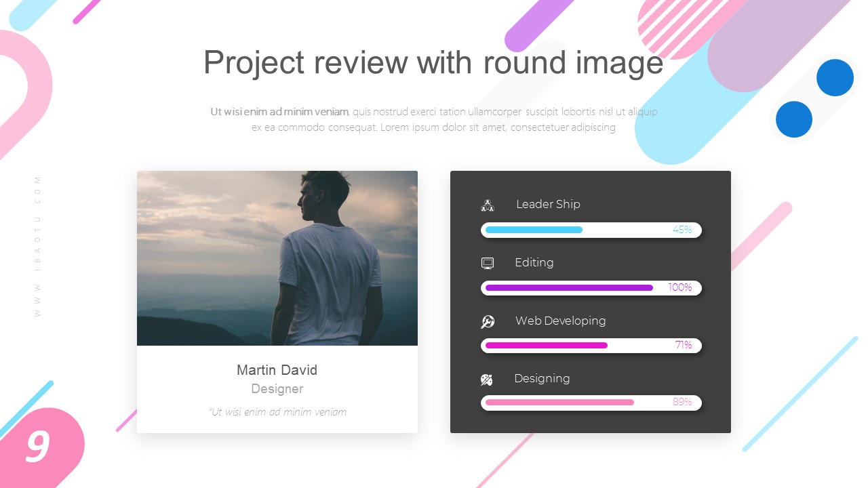Select the Editing monitor icon
The image size is (868, 488).
488,263
